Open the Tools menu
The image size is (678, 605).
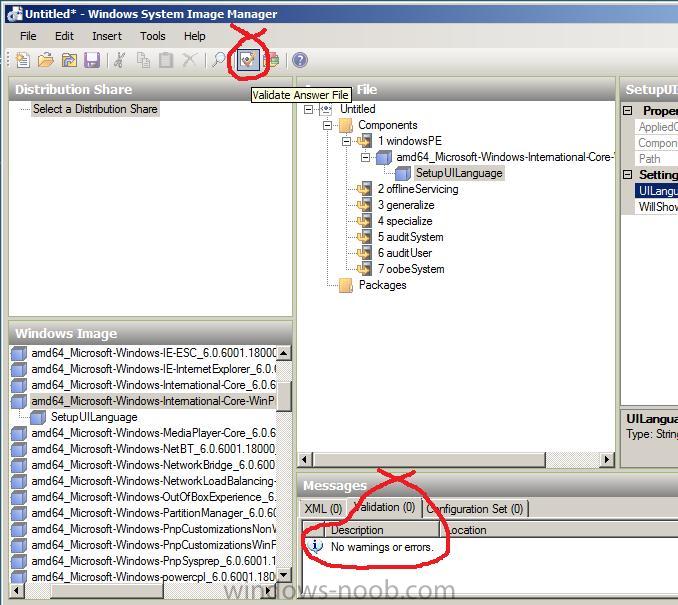tap(153, 36)
